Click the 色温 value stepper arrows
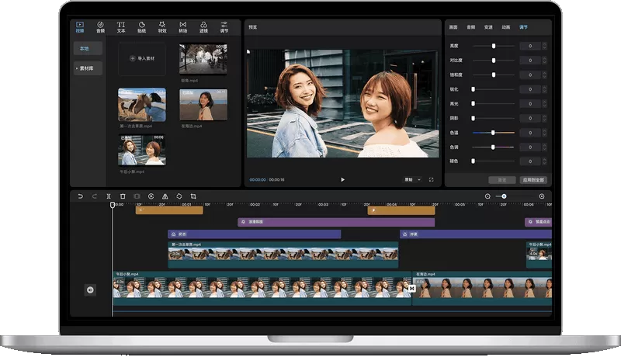This screenshot has width=621, height=364. (545, 133)
